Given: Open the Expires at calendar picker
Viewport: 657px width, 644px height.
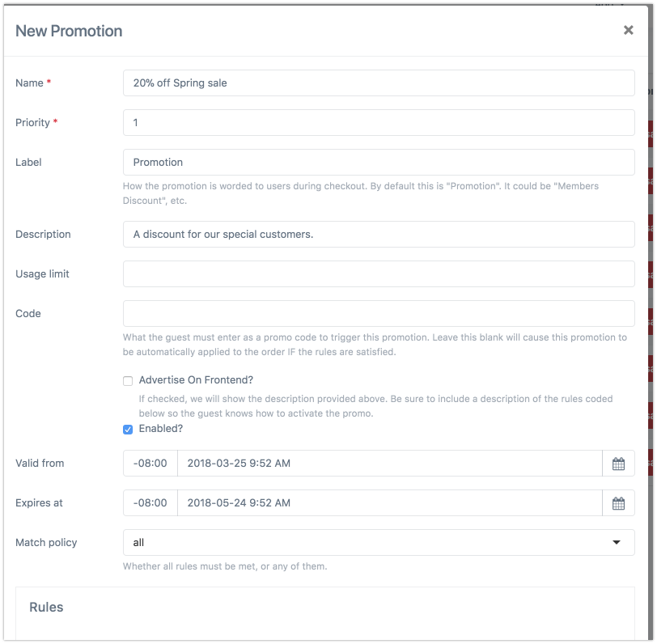Looking at the screenshot, I should coord(618,503).
